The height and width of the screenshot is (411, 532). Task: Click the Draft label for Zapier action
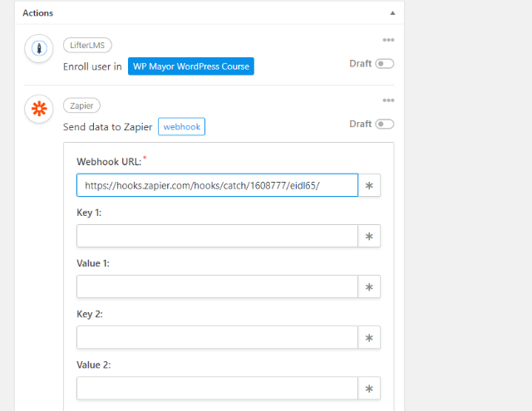click(x=361, y=124)
